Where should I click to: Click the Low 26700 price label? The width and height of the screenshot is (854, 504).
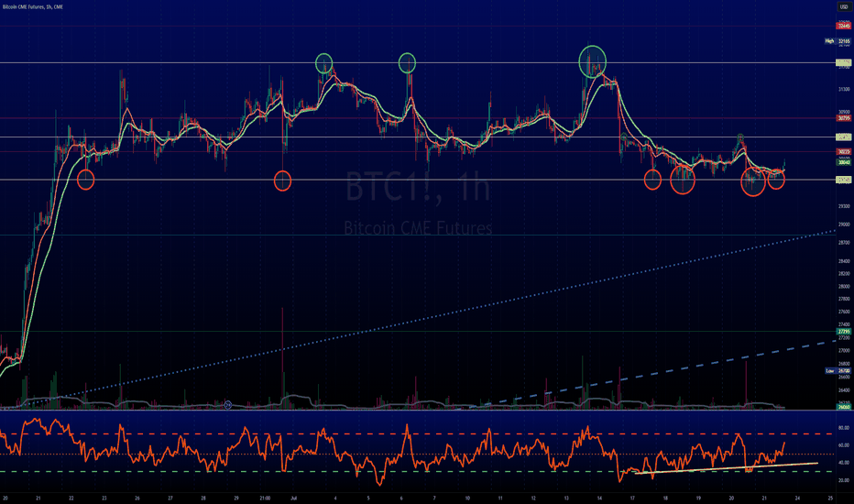tap(838, 370)
